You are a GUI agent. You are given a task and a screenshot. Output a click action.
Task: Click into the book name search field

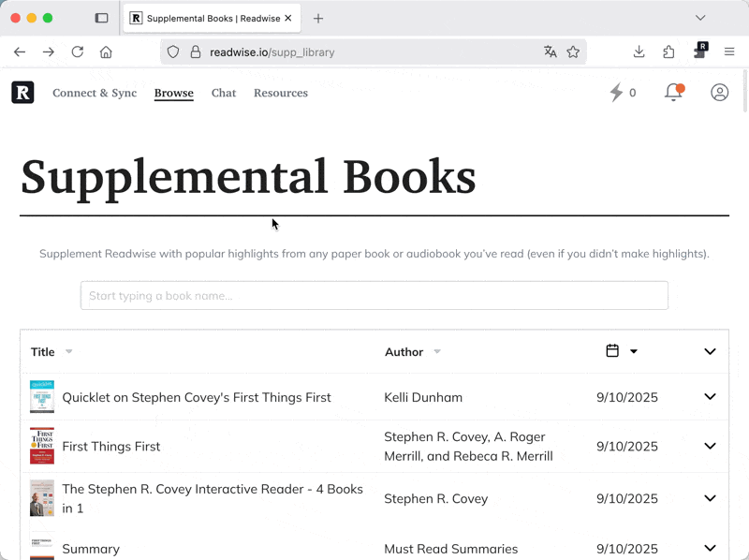tap(374, 295)
